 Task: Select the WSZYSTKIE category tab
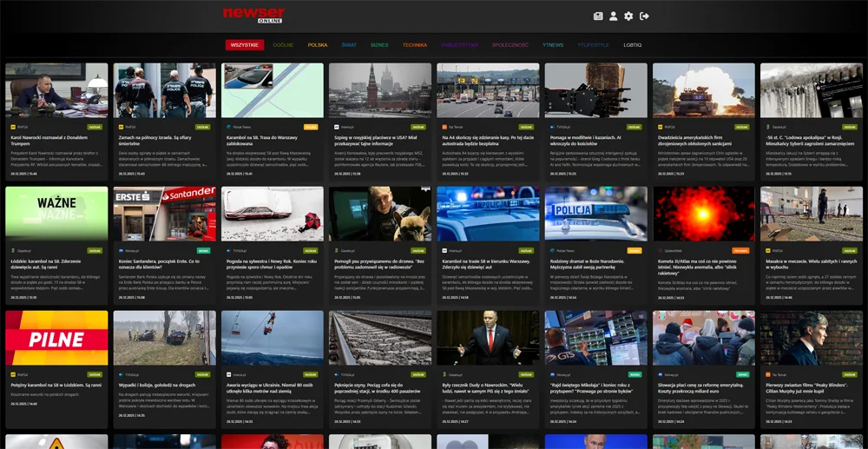pyautogui.click(x=245, y=44)
